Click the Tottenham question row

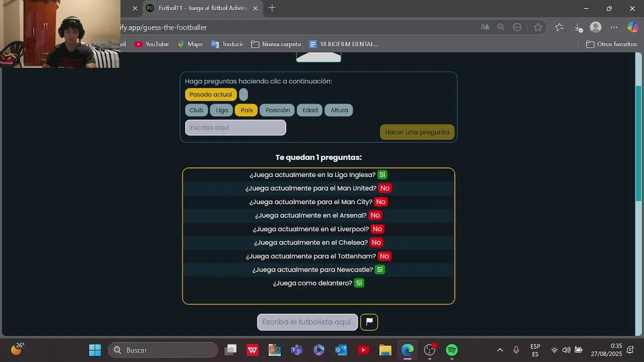tap(318, 256)
